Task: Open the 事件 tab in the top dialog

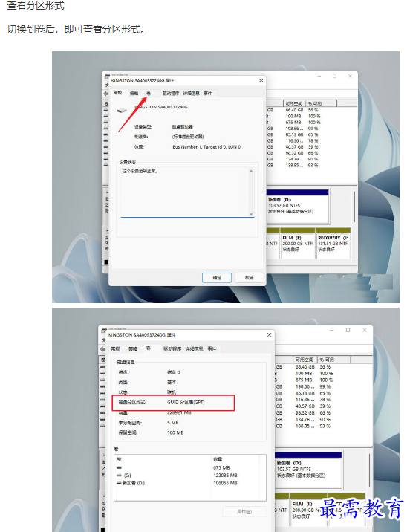Action: pyautogui.click(x=208, y=94)
